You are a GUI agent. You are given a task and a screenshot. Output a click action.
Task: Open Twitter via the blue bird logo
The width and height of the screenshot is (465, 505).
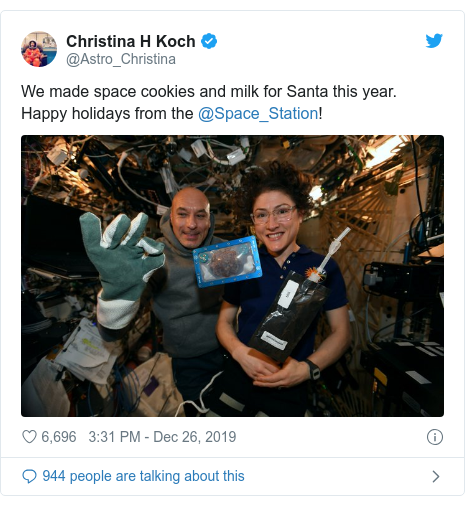pos(434,41)
